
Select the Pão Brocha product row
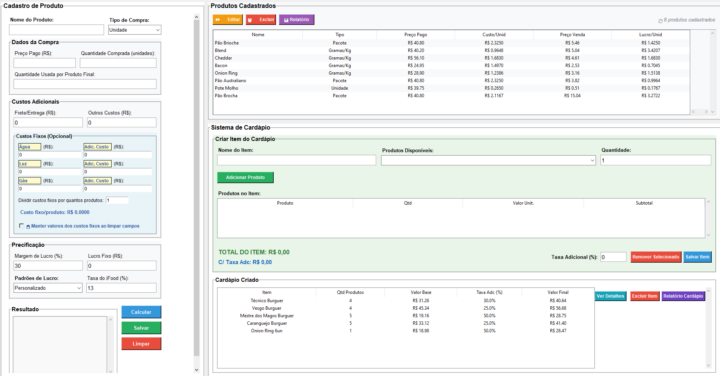[451, 95]
